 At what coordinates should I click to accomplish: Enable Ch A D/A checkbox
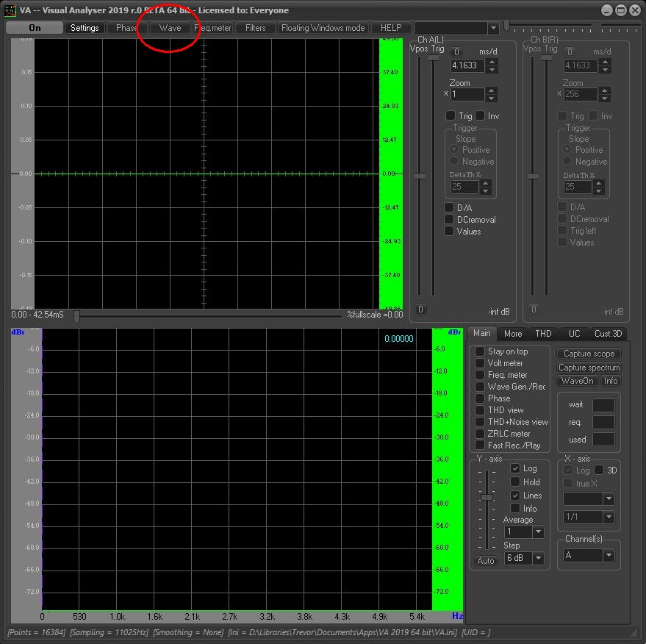449,207
